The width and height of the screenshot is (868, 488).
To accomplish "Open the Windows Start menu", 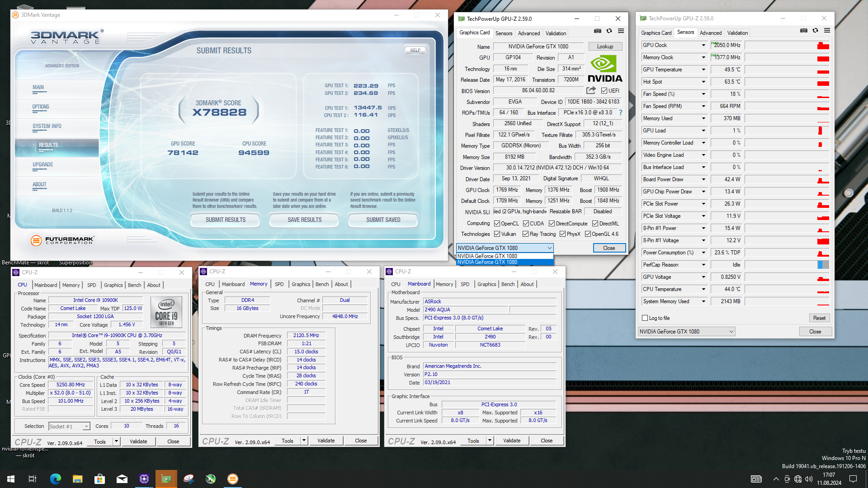I will (x=11, y=479).
